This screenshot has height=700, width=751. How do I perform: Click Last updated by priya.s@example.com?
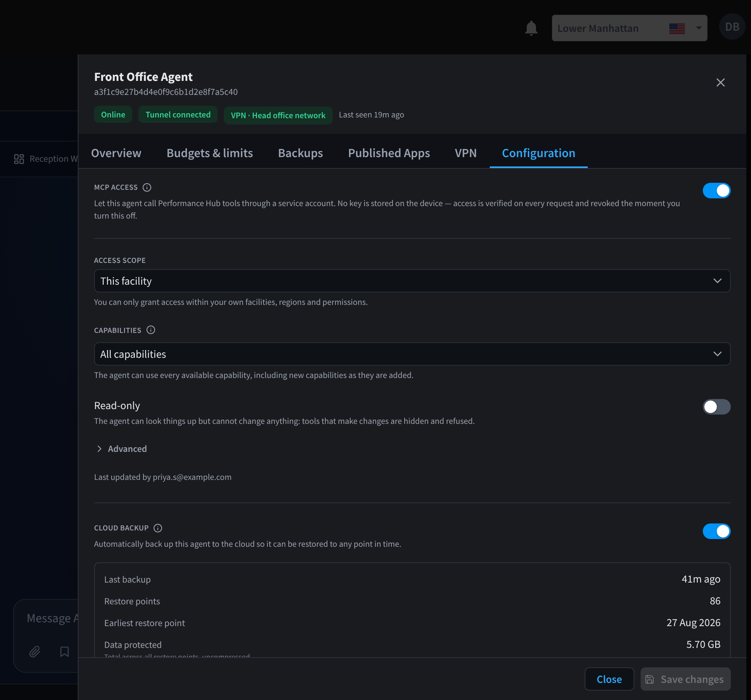[x=163, y=477]
